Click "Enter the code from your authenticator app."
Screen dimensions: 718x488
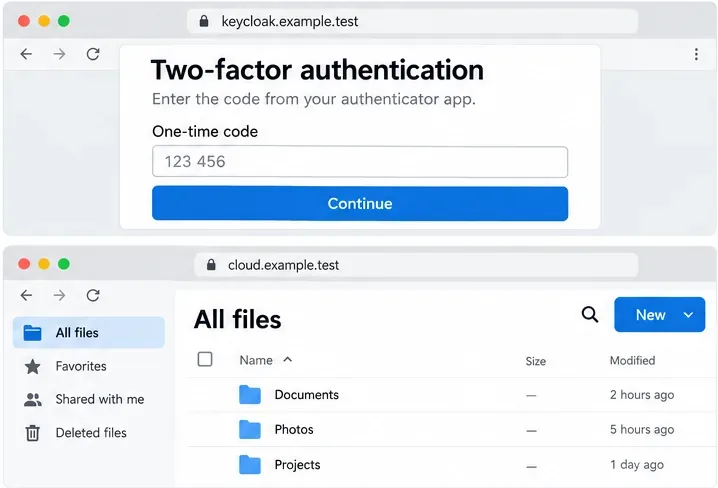314,99
